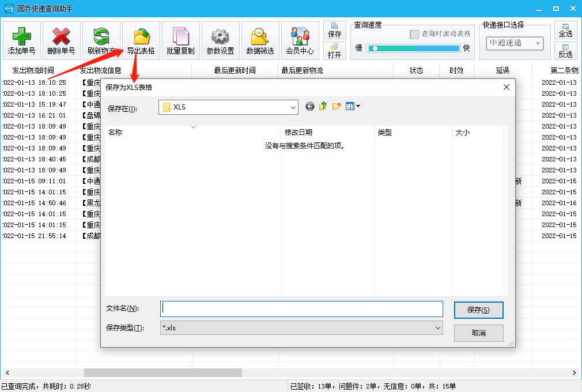Click the horizontal scrollbar right arrow
Screen dimensions: 582x392
coord(574,372)
